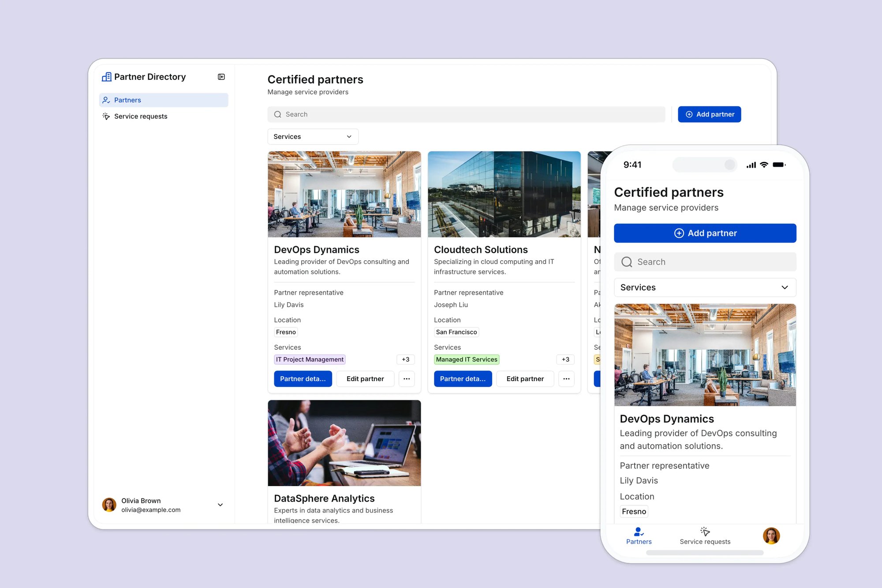
Task: Click the DevOps Dynamics title on desktop
Action: [317, 250]
